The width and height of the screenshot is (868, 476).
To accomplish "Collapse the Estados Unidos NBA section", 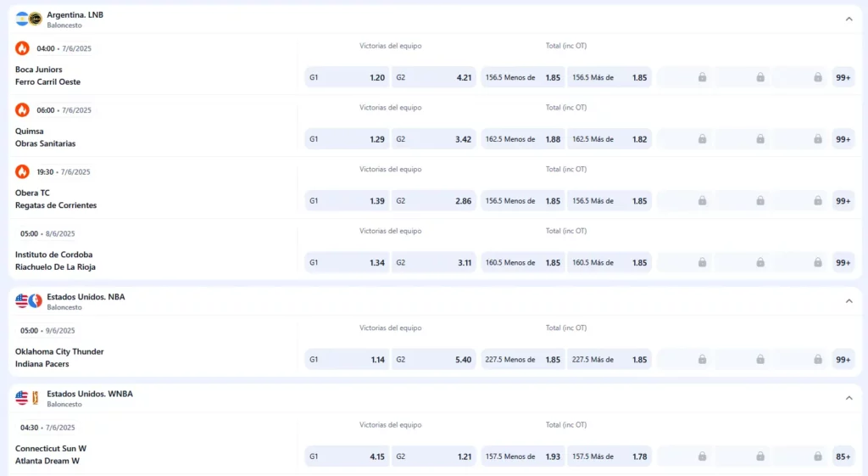I will click(849, 301).
